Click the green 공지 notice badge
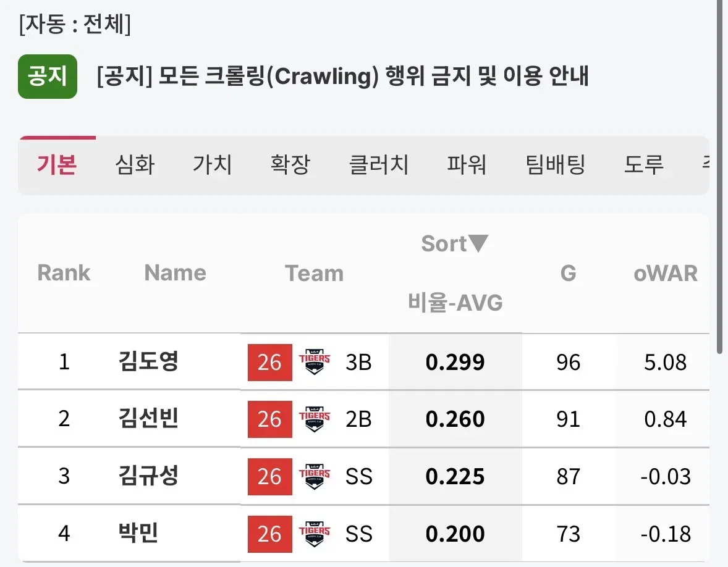This screenshot has height=567, width=728. (x=48, y=77)
